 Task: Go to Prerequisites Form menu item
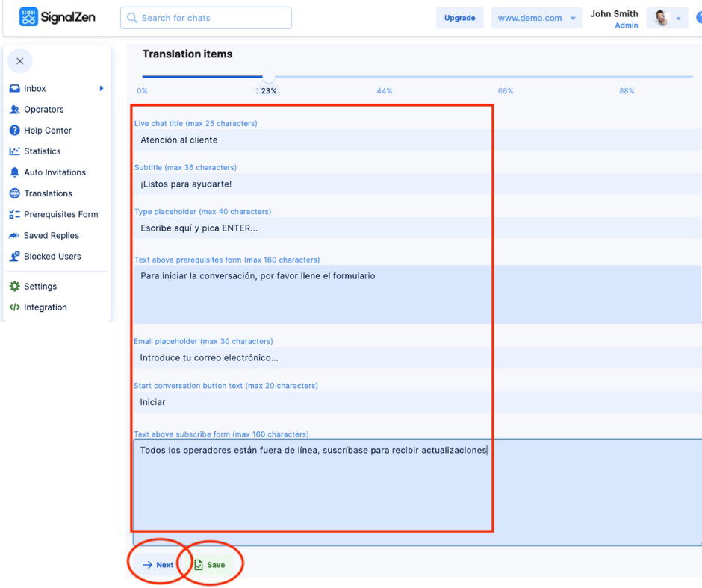tap(60, 214)
